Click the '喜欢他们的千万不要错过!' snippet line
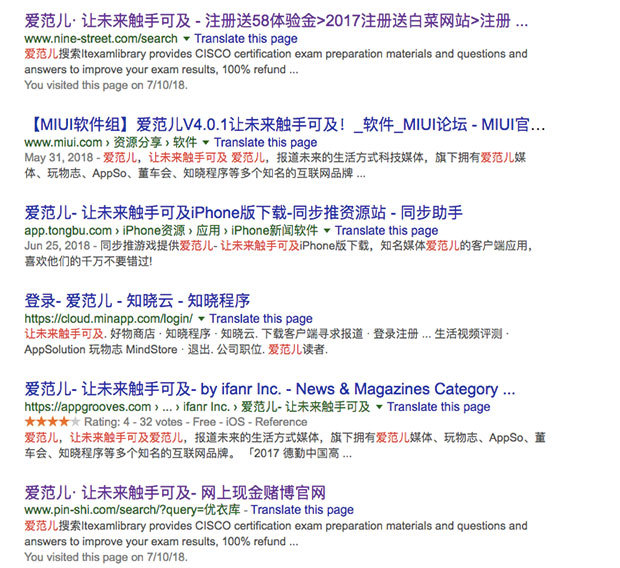This screenshot has height=568, width=620. 88,261
